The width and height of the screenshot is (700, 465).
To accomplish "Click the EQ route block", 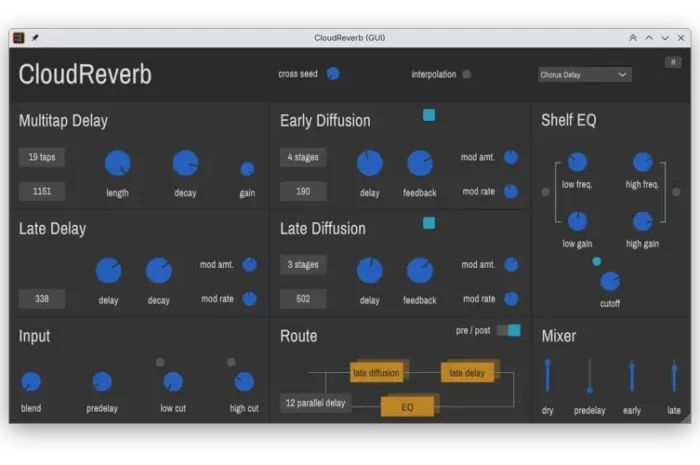I will click(407, 407).
